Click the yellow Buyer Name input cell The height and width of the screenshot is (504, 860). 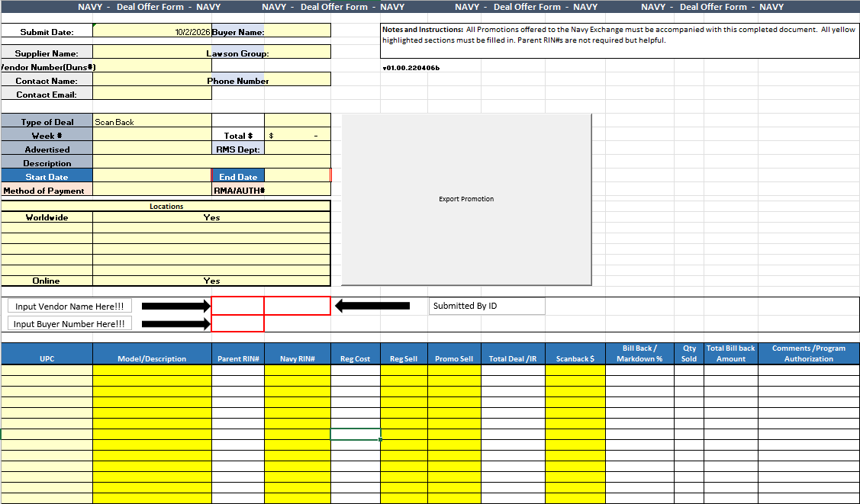(x=298, y=30)
